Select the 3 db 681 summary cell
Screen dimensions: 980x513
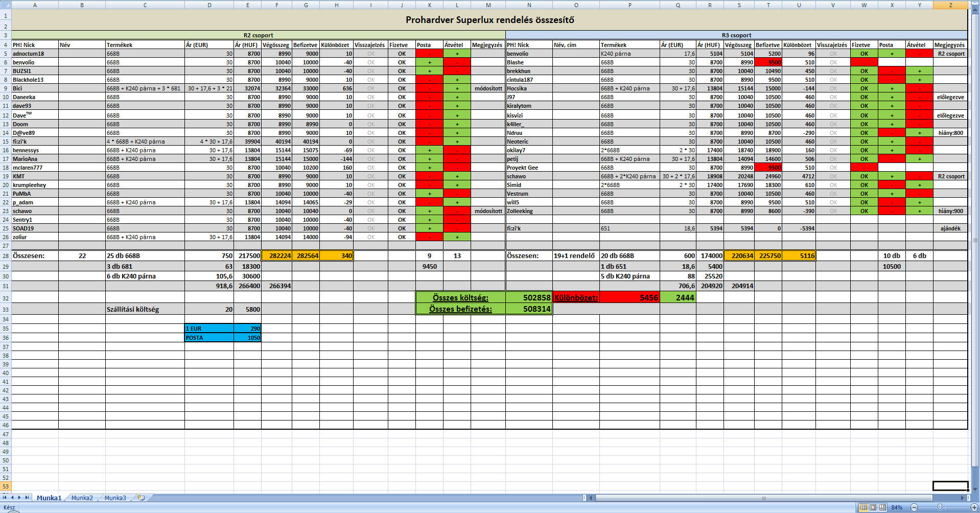click(145, 266)
